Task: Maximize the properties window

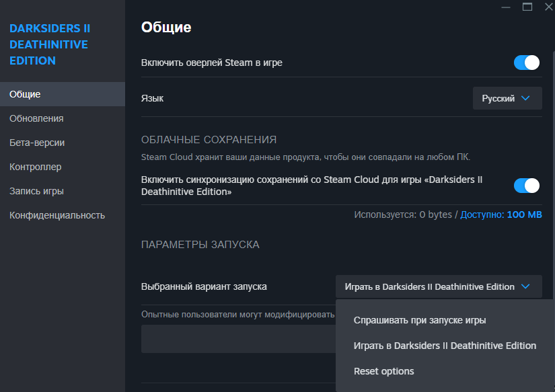Action: 527,7
